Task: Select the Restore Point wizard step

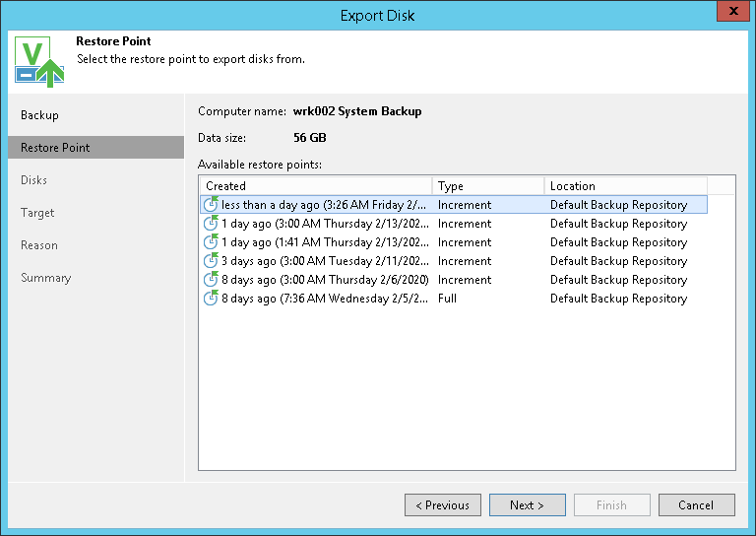Action: pyautogui.click(x=95, y=147)
